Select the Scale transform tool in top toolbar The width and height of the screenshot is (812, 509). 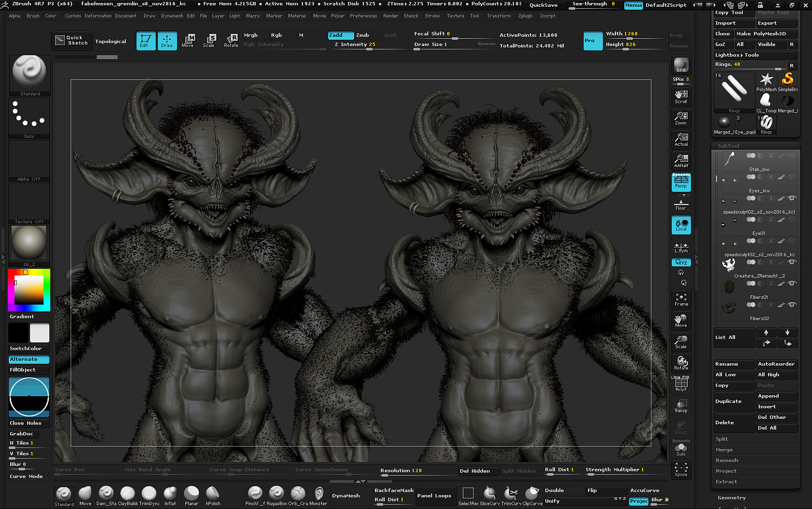click(x=209, y=41)
